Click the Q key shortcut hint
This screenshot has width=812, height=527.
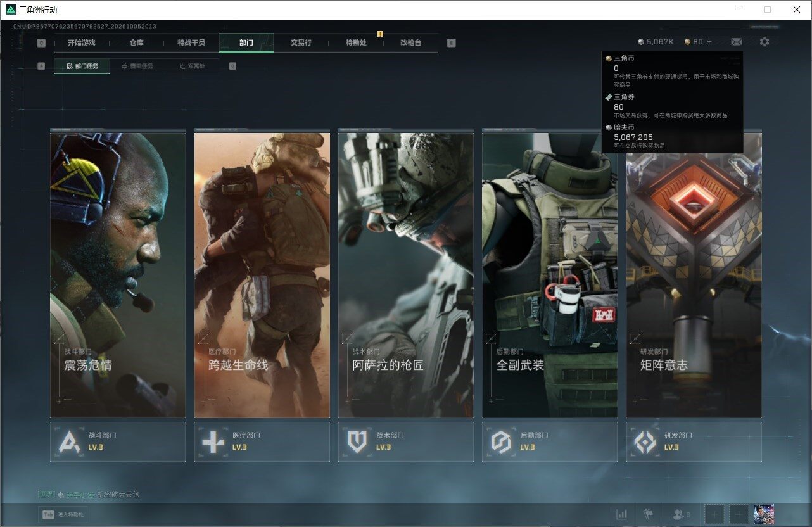pyautogui.click(x=41, y=43)
